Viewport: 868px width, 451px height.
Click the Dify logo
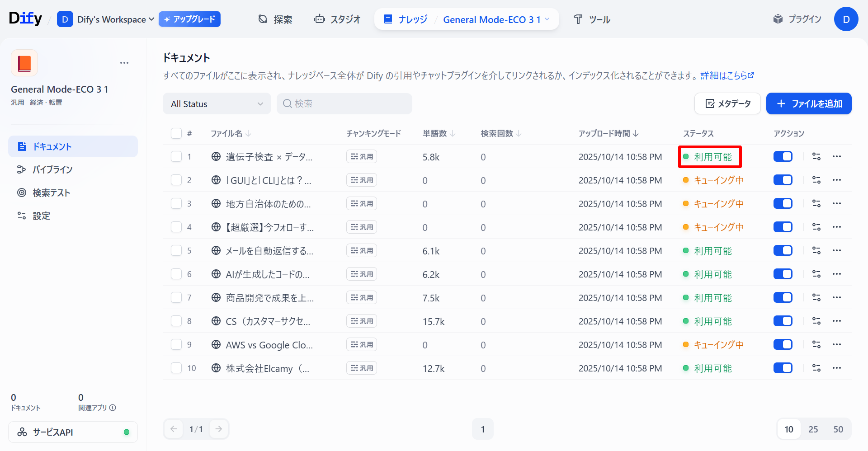click(x=25, y=19)
